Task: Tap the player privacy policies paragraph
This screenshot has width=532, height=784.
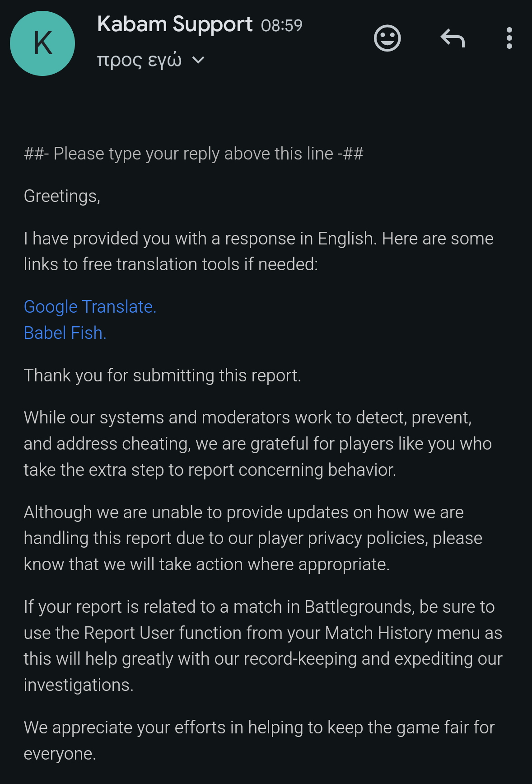Action: (x=253, y=538)
